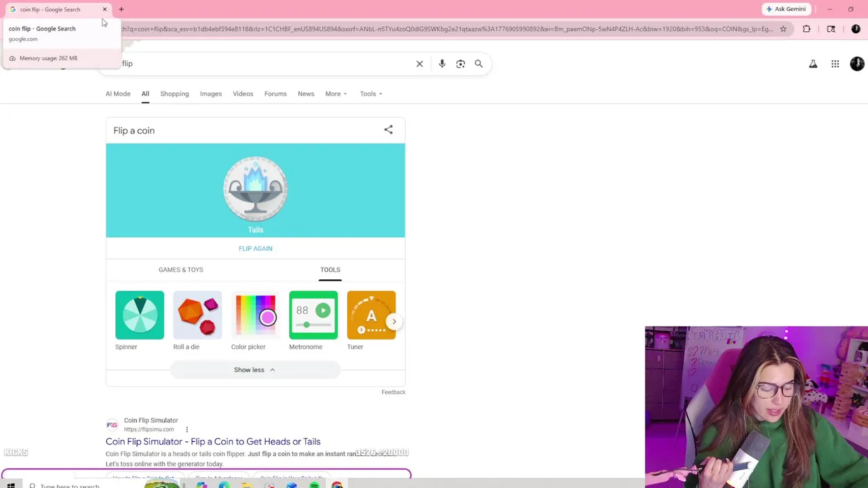
Task: Open Chrome tab search icon beside extensions
Action: 831,29
